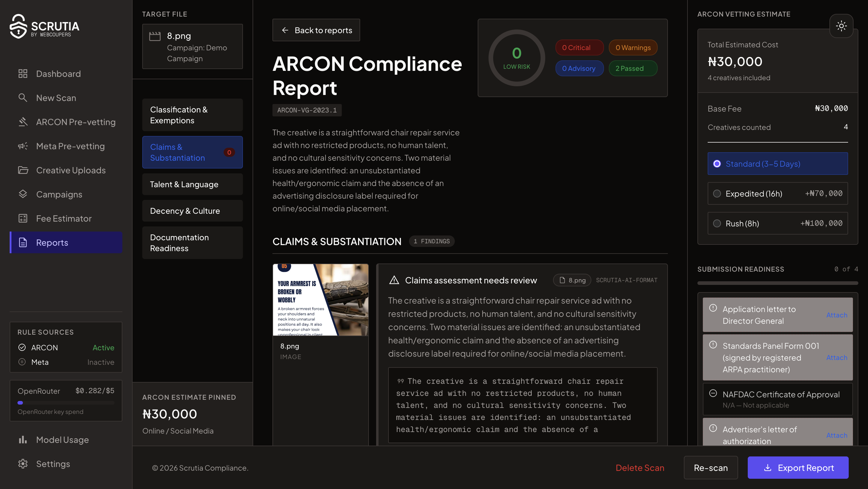The width and height of the screenshot is (868, 489).
Task: Click the Scrutia shield logo
Action: pyautogui.click(x=18, y=26)
